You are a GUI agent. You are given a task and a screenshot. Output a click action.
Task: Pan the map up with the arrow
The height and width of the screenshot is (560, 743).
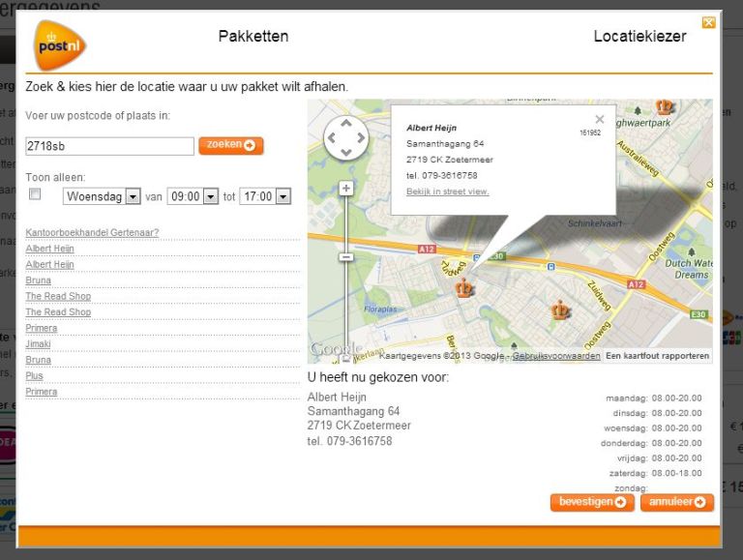(x=346, y=123)
